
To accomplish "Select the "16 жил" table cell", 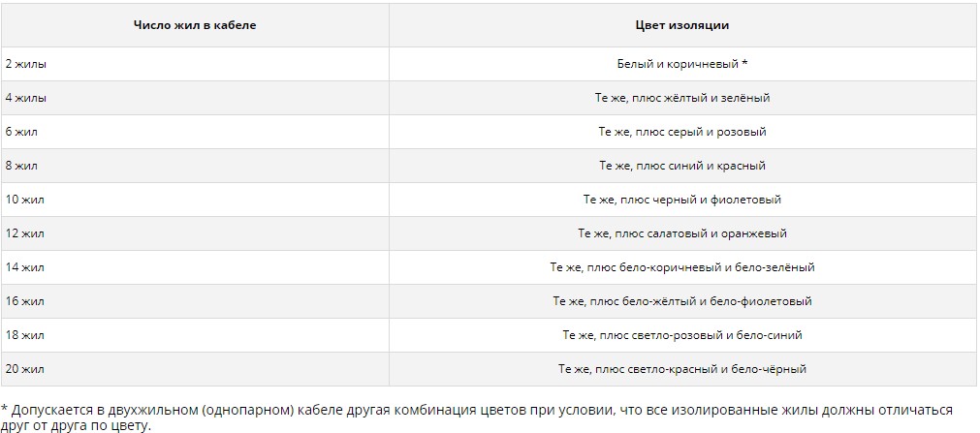I will (25, 301).
